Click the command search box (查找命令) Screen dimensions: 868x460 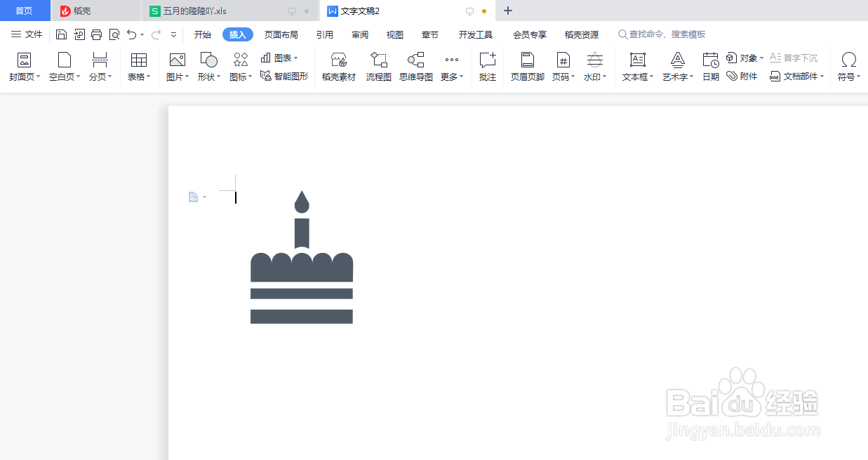pyautogui.click(x=662, y=34)
